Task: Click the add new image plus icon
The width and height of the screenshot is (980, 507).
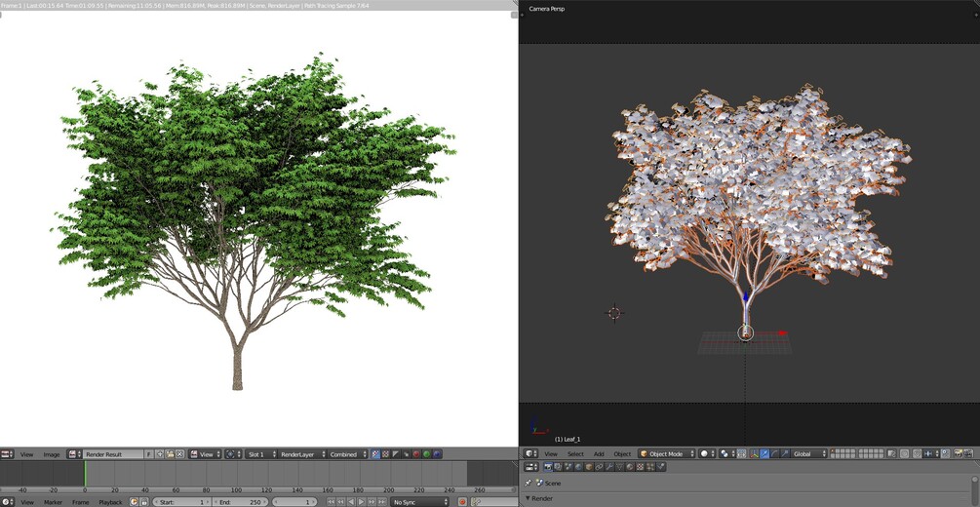Action: [160, 454]
